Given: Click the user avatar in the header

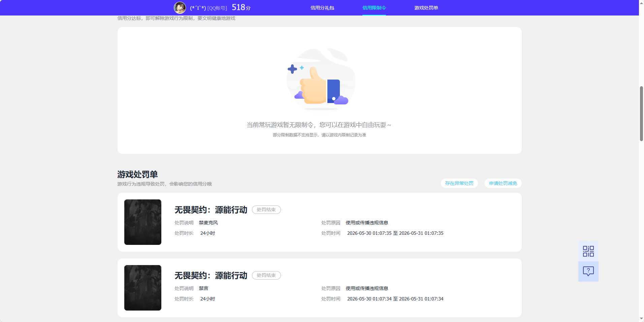Looking at the screenshot, I should [x=180, y=8].
